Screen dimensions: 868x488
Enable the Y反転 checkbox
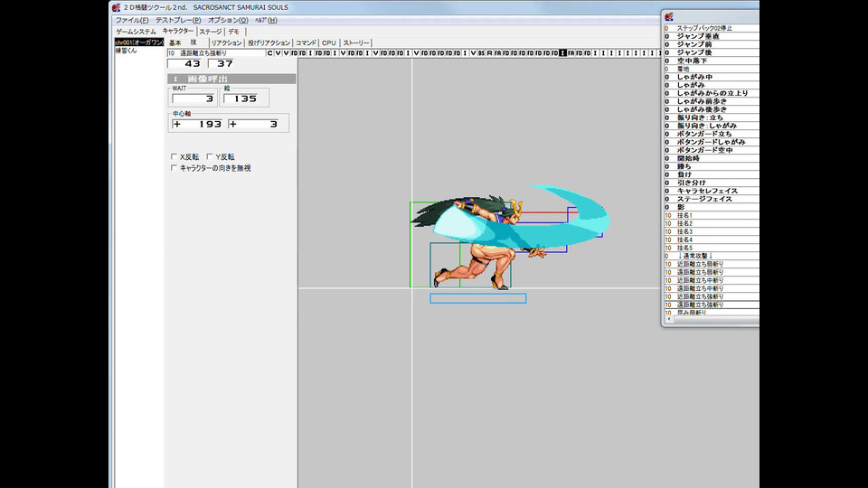[210, 156]
